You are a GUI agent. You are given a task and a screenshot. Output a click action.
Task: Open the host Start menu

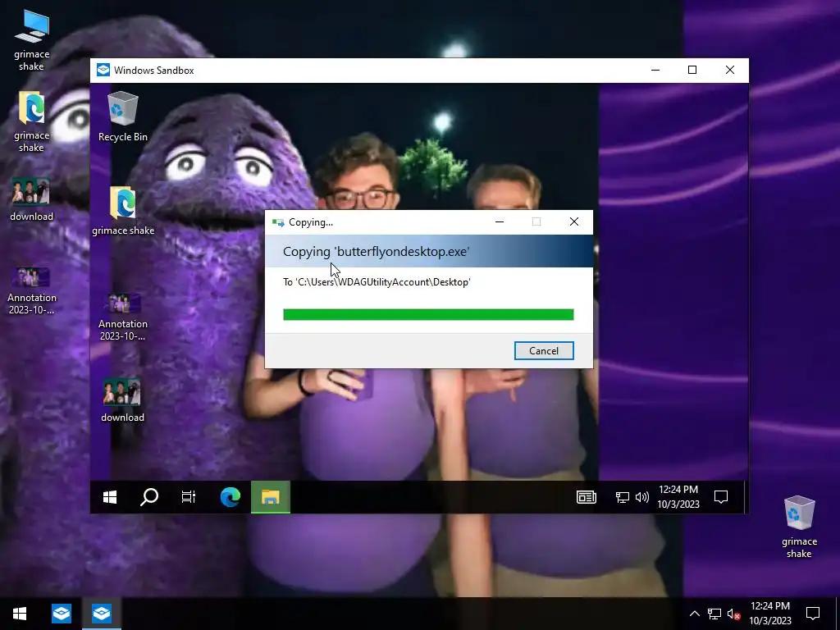click(x=20, y=614)
